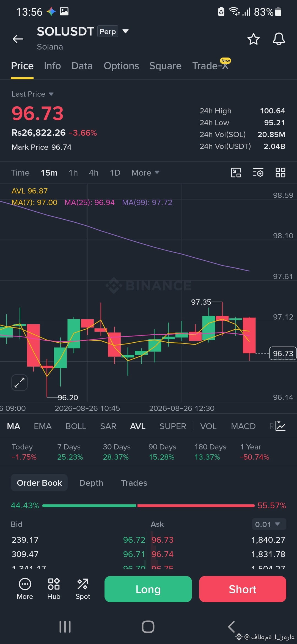Select the Price tab
Screen dimensions: 297x644
coord(22,66)
